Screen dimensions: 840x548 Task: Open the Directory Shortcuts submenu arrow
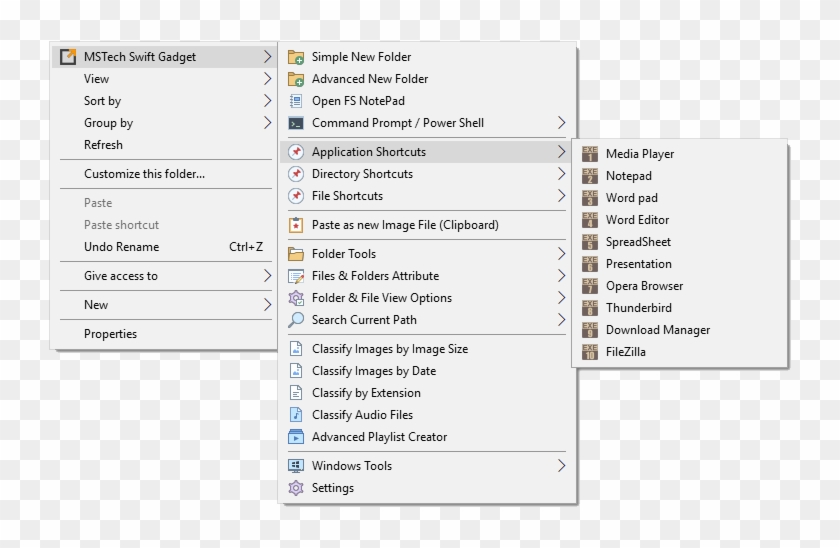(561, 174)
